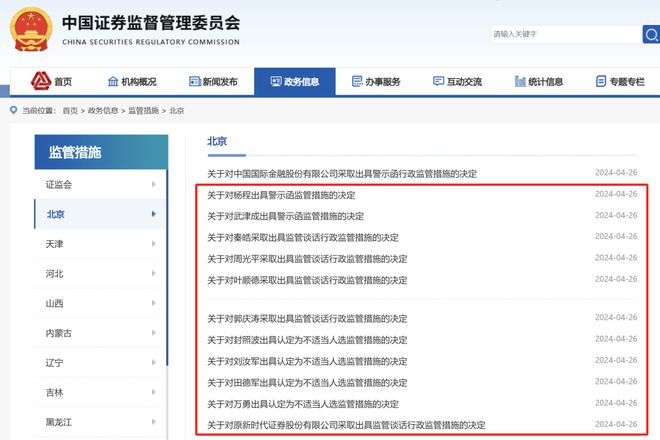Viewport: 660px width, 440px height.
Task: Expand the 北京 sidebar arrow
Action: click(154, 214)
